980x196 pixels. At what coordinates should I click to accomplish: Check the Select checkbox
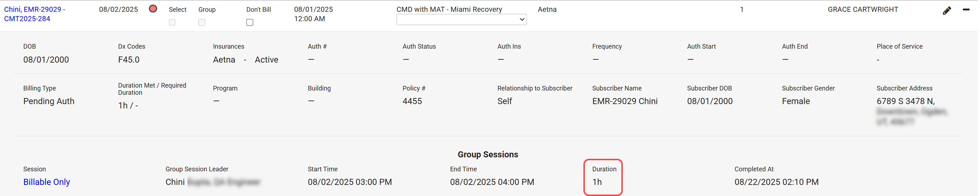(x=172, y=23)
